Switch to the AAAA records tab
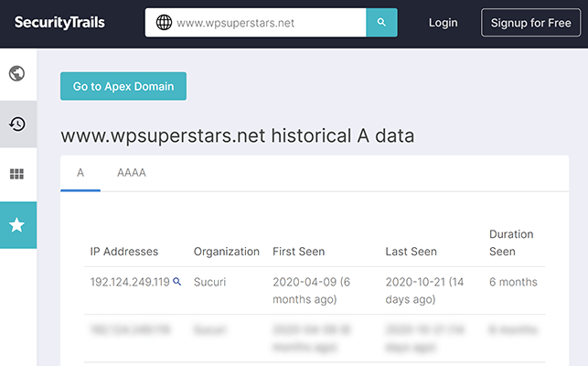588x366 pixels. coord(132,173)
